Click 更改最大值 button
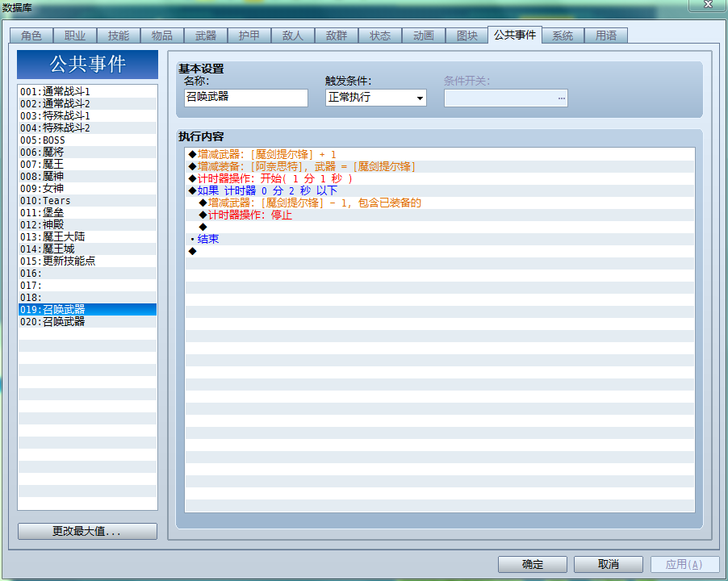 click(87, 531)
